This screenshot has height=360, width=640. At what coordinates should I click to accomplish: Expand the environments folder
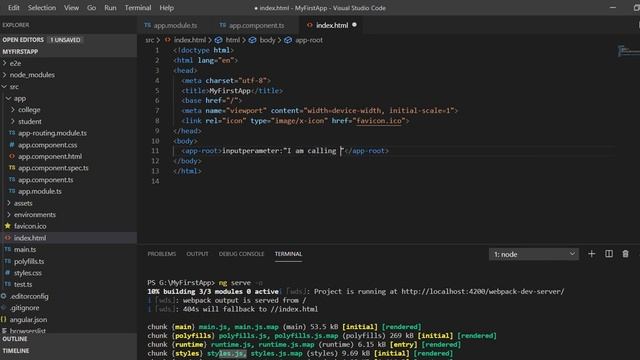pos(35,215)
